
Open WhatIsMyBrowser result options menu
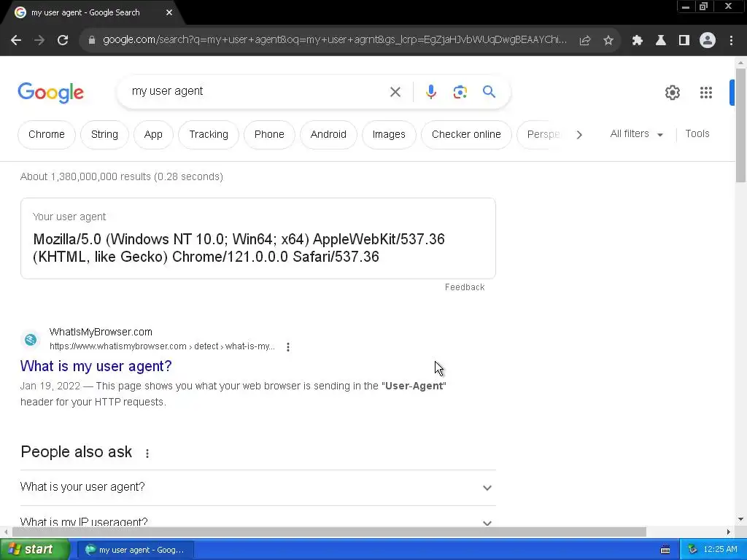click(287, 347)
